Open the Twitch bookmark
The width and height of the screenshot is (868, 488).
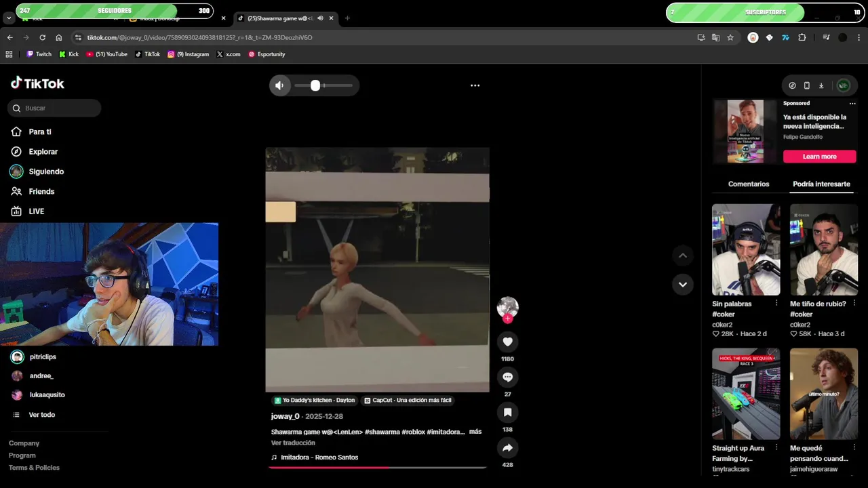[x=39, y=54]
